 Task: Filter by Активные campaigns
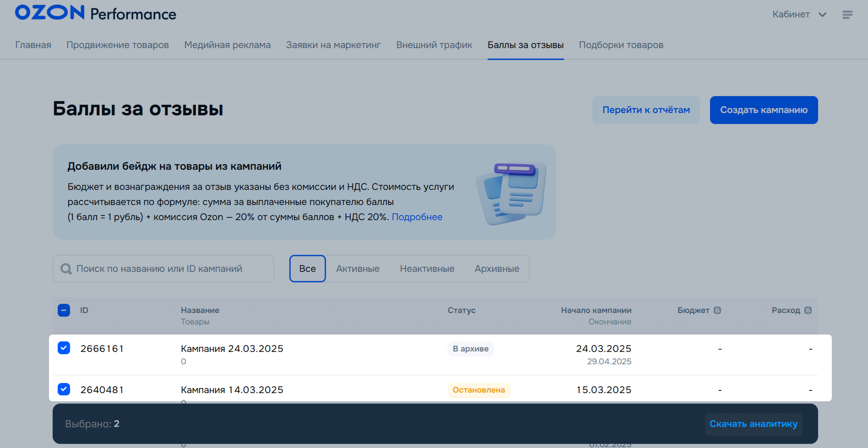tap(358, 269)
